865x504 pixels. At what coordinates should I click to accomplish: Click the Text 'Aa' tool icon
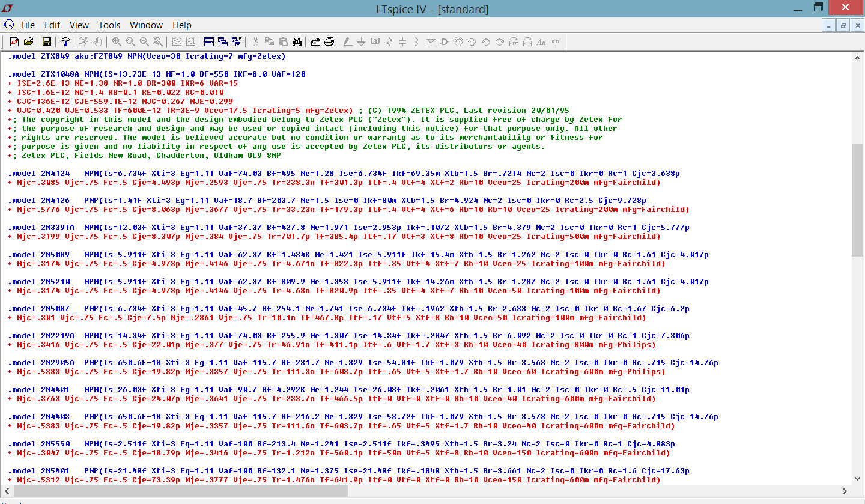541,41
